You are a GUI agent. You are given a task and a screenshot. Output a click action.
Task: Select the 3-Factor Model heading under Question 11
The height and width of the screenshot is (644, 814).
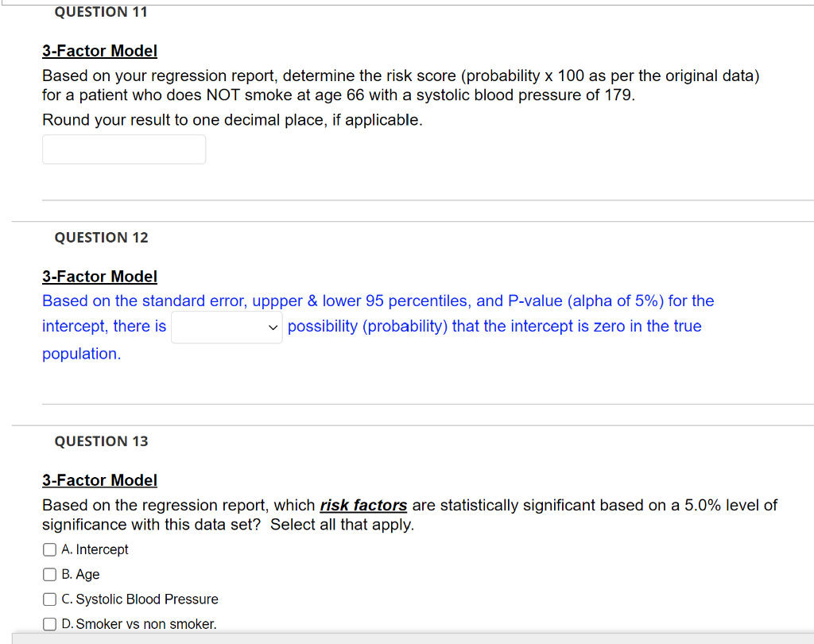(99, 50)
